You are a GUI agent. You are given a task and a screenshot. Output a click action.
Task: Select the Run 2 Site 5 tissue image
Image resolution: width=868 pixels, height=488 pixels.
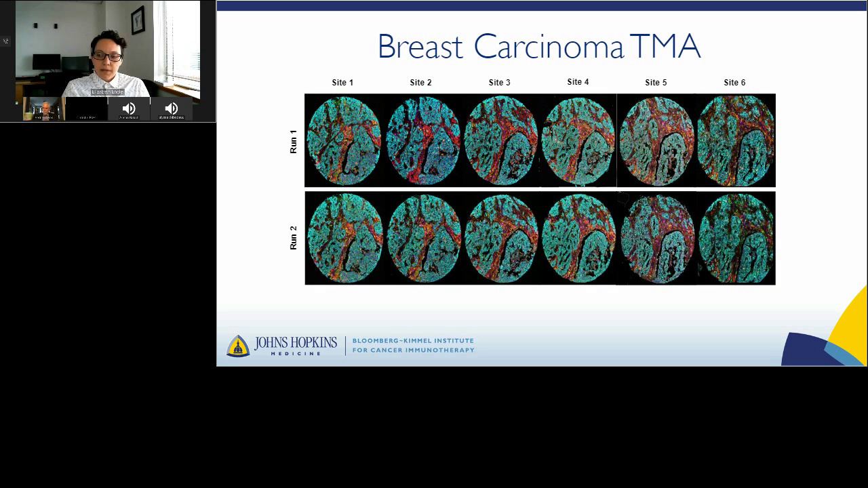point(656,238)
